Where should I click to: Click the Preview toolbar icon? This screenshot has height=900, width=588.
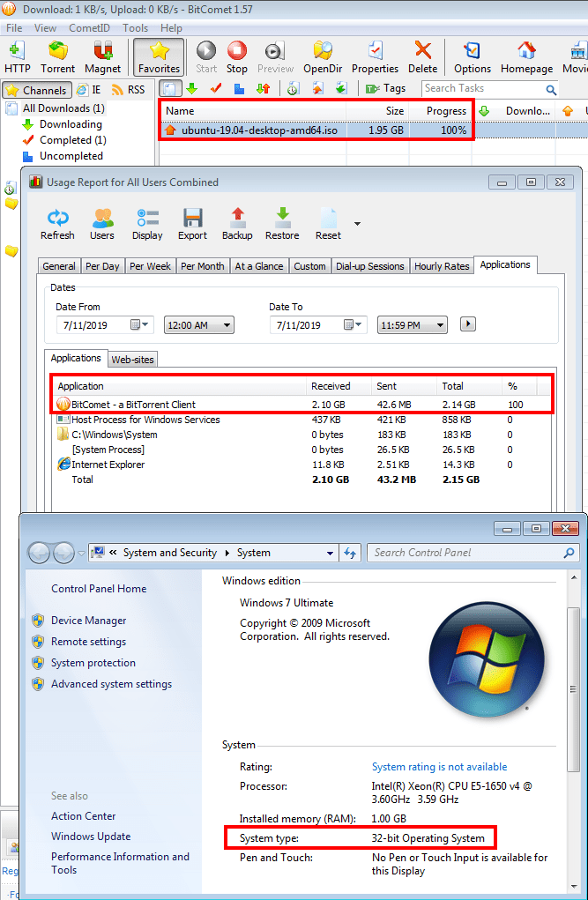276,56
